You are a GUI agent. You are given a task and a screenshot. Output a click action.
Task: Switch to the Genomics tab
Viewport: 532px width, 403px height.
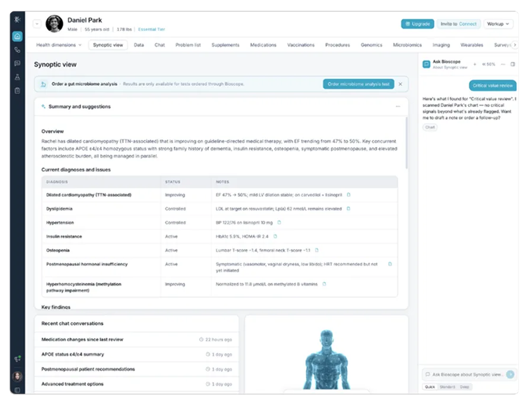pos(371,45)
